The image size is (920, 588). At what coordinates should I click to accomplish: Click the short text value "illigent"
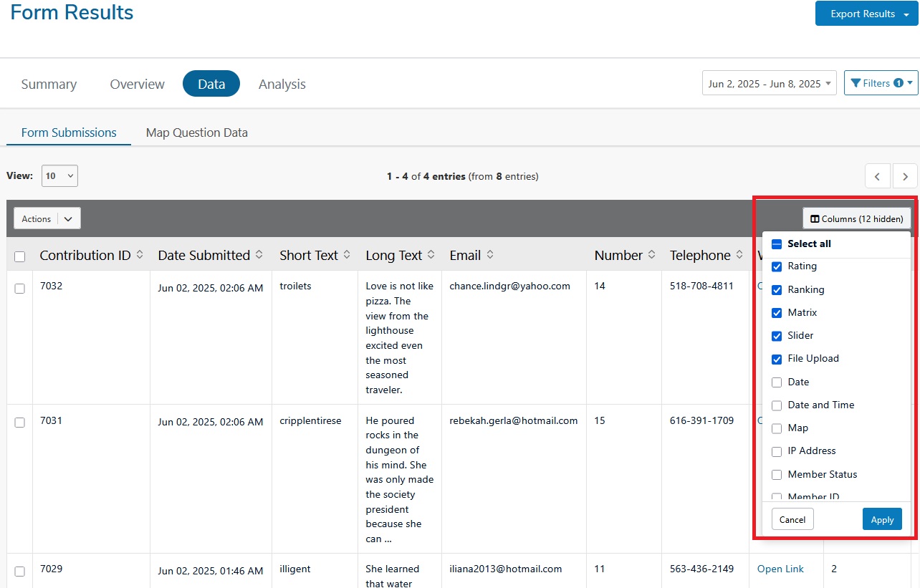pos(295,569)
